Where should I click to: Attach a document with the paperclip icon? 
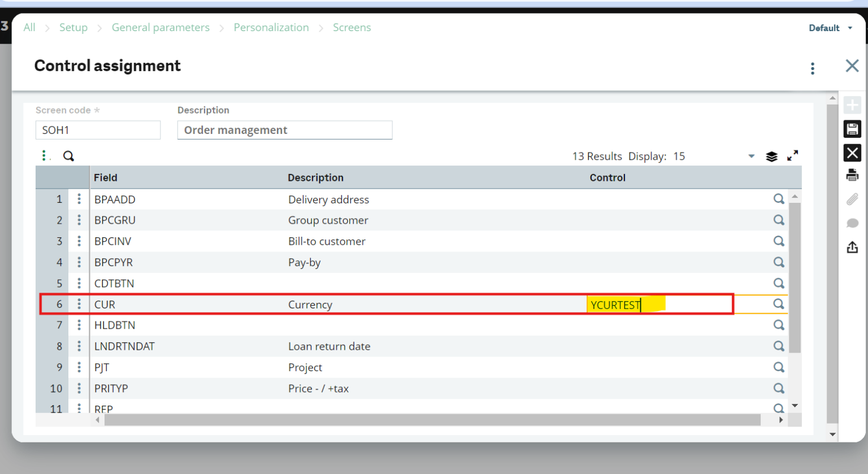tap(853, 198)
